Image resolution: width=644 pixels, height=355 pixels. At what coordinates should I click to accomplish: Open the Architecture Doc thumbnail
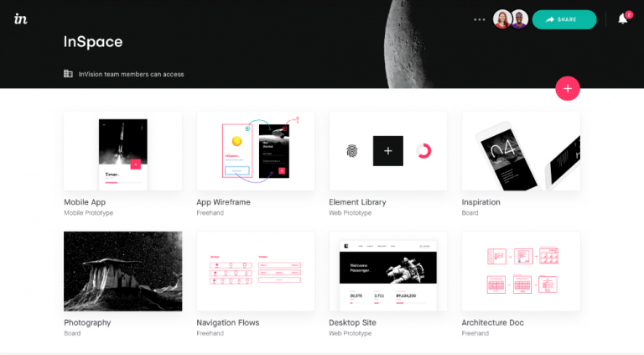(521, 271)
